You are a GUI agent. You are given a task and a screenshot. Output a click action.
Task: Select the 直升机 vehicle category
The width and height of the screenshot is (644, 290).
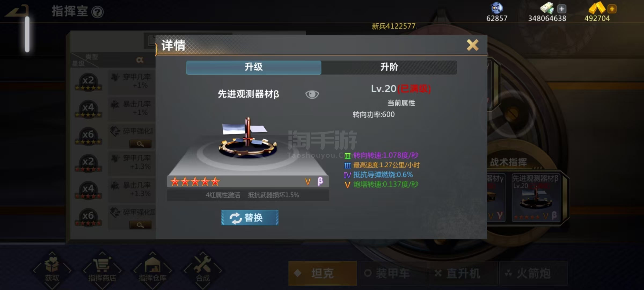click(x=463, y=273)
